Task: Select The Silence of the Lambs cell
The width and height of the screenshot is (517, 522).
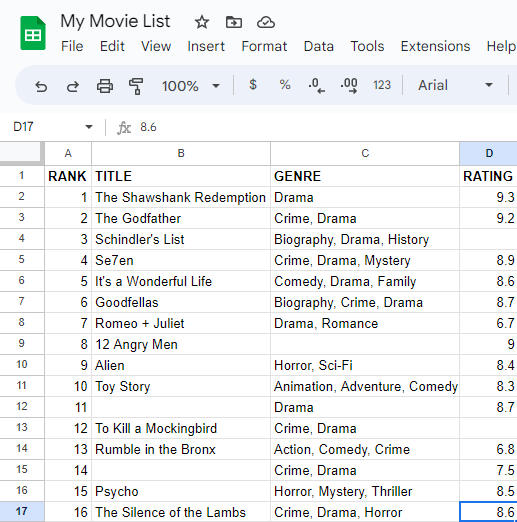Action: point(181,512)
